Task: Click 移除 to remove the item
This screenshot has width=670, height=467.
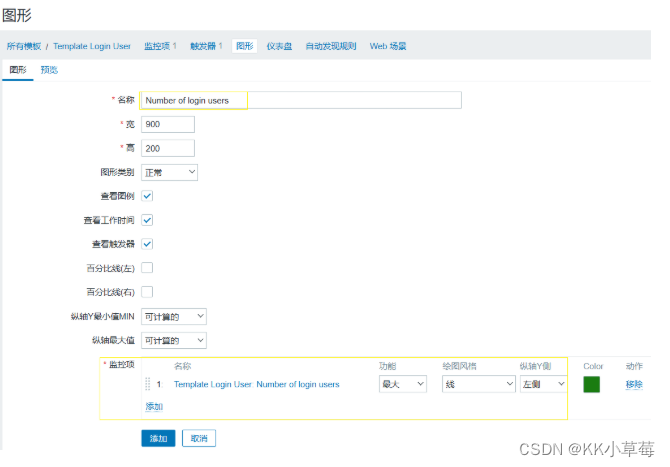Action: (x=634, y=384)
